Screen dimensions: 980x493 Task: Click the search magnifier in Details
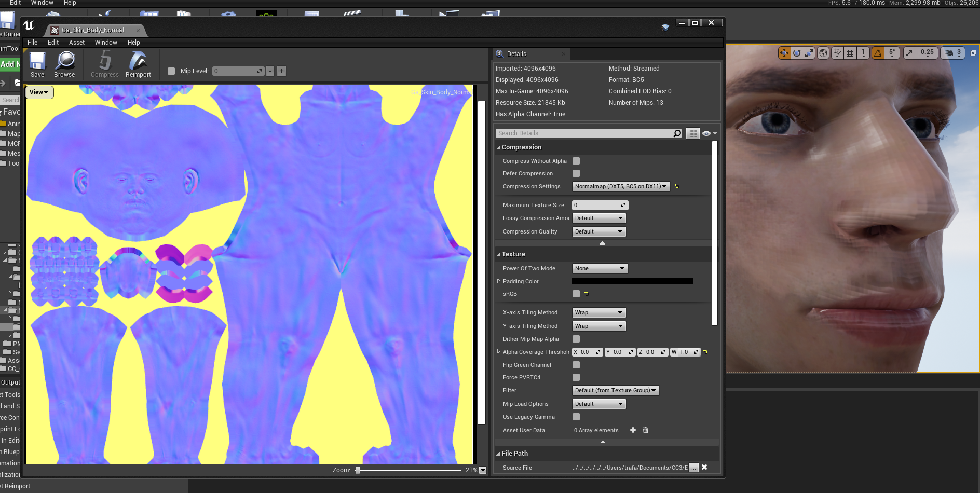(x=677, y=133)
